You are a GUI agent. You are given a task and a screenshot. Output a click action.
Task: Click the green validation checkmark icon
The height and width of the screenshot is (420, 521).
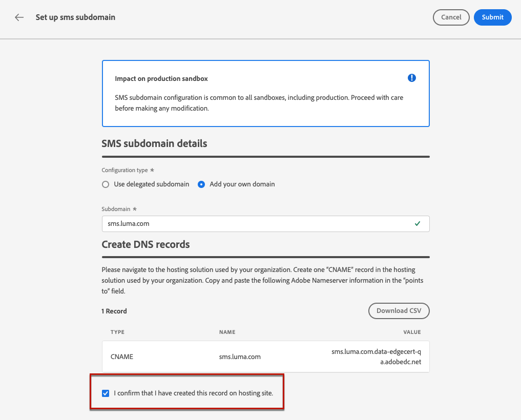coord(418,224)
